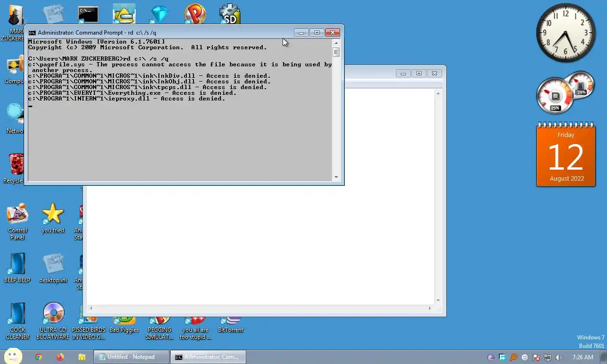Open Action Center flag tray icon
Screen dimensions: 607x364
pos(536,357)
